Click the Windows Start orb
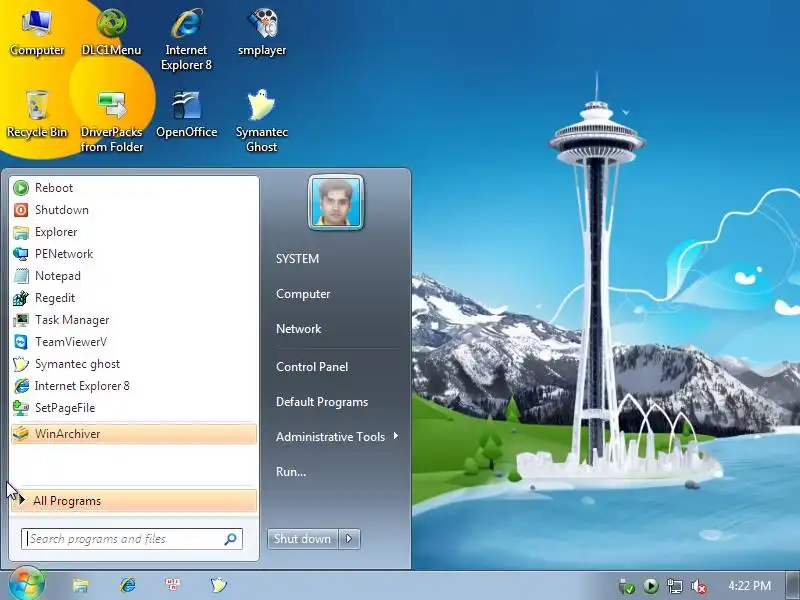 (x=26, y=584)
